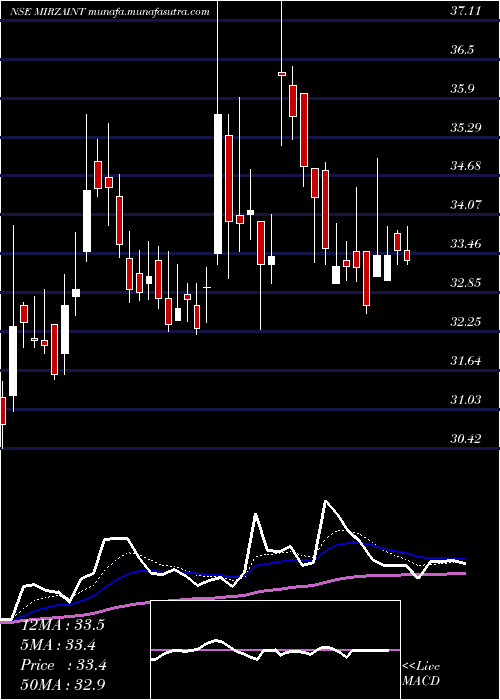
Task: Select the 35.29 price axis label
Action: pyautogui.click(x=466, y=128)
